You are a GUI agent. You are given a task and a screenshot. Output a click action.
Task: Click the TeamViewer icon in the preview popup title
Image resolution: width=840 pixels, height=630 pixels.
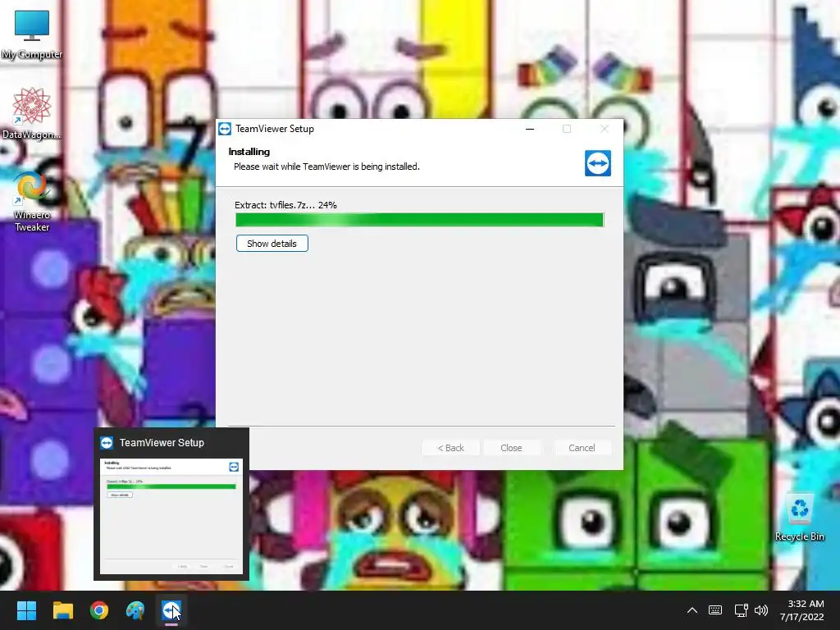107,442
